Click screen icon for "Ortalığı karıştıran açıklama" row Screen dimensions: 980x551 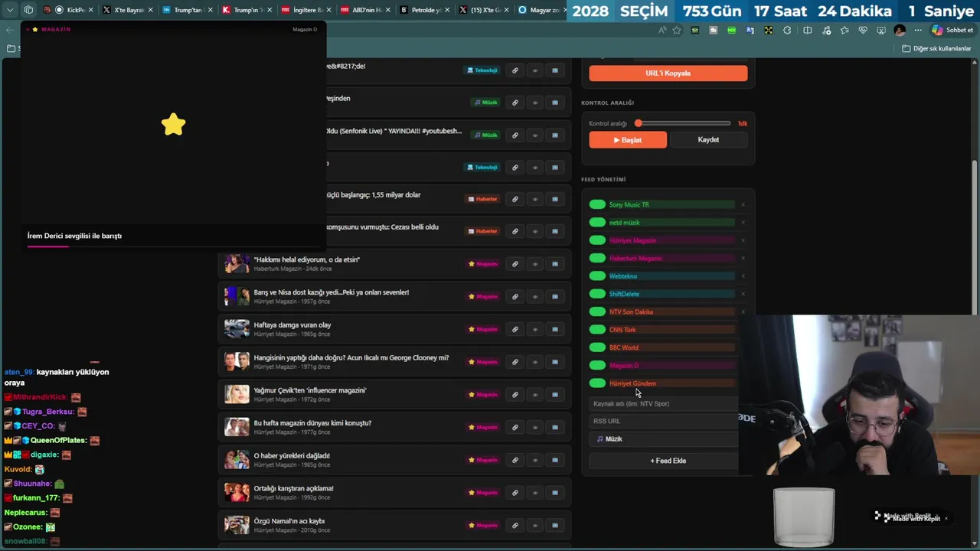[x=555, y=493]
